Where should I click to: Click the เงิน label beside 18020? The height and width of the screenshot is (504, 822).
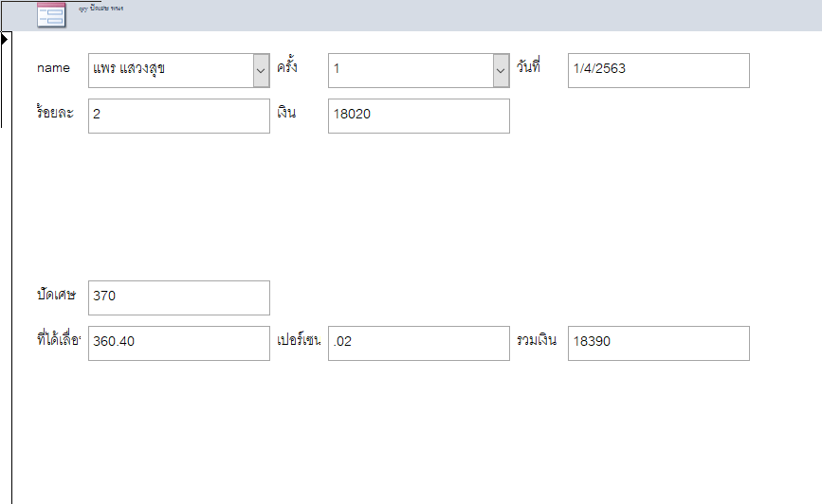(x=286, y=114)
